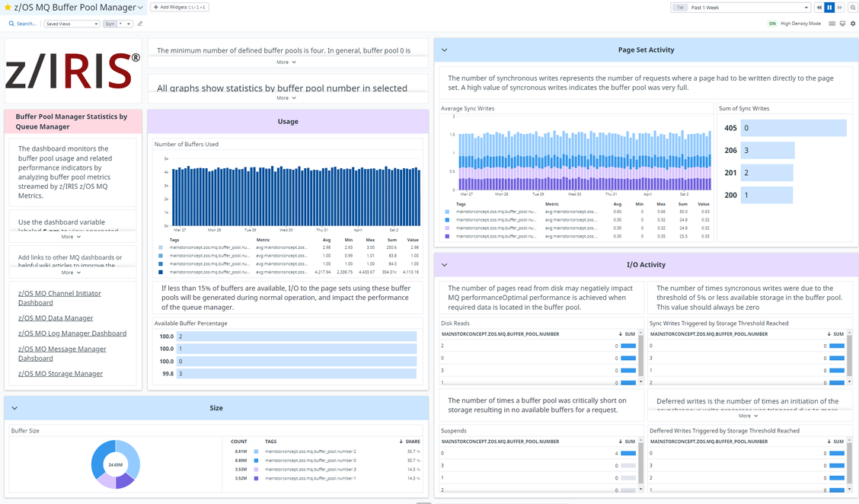Screen dimensions: 859x504
Task: Click Buffer Pool Manager Statistics by Queue Manager header
Action: pos(72,122)
